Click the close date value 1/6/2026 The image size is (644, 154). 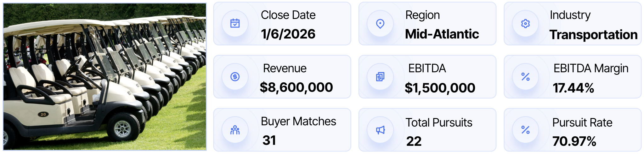coord(288,34)
